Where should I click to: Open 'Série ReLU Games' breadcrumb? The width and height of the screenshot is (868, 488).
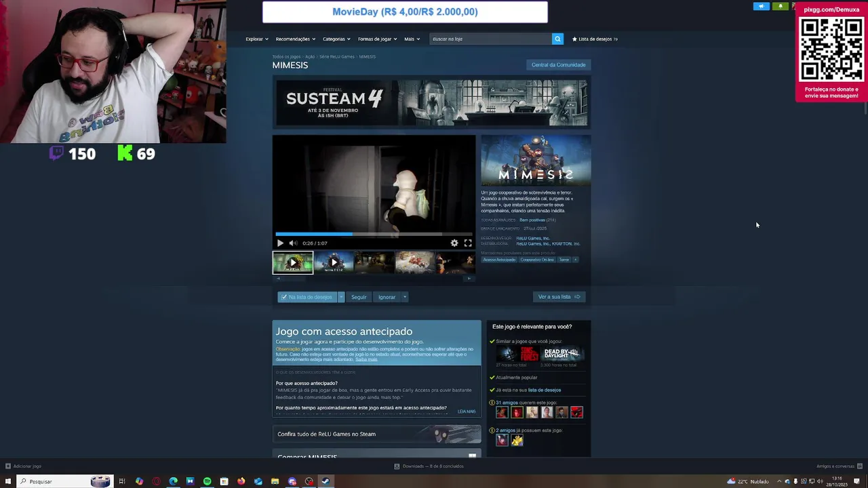[337, 57]
